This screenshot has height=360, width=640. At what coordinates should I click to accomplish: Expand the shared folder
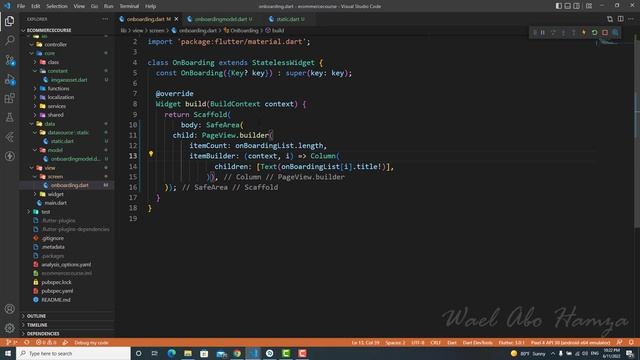67,115
